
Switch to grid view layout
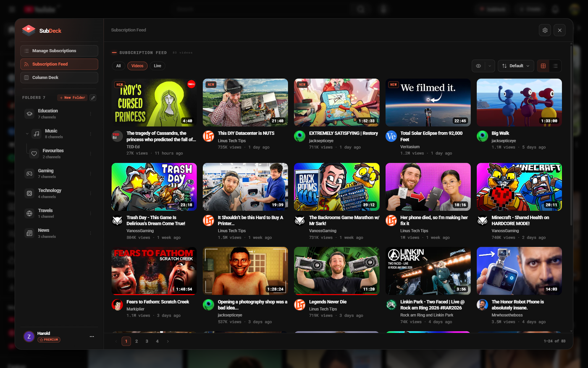543,66
